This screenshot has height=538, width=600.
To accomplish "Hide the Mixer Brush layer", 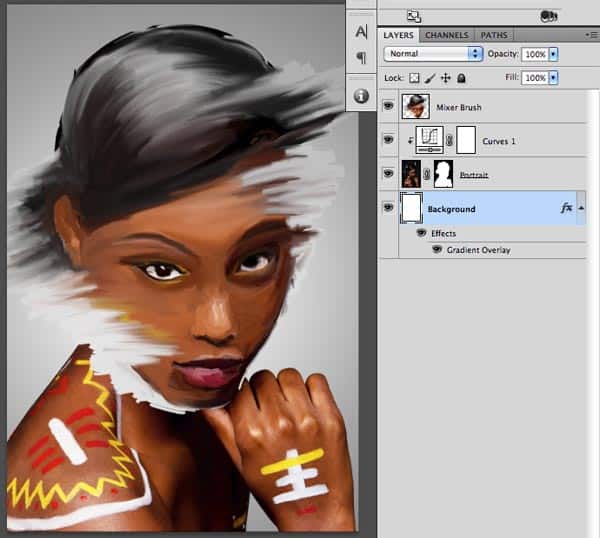I will 388,105.
